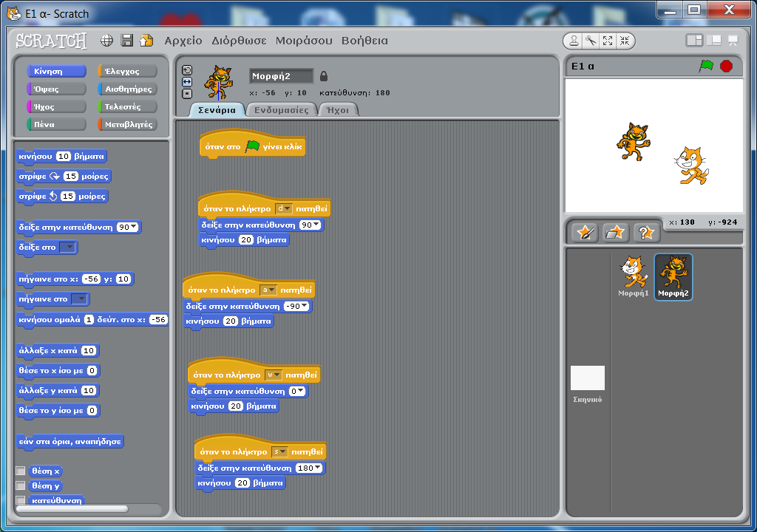
Task: Paint a new sprite with the star-brush button
Action: click(585, 233)
